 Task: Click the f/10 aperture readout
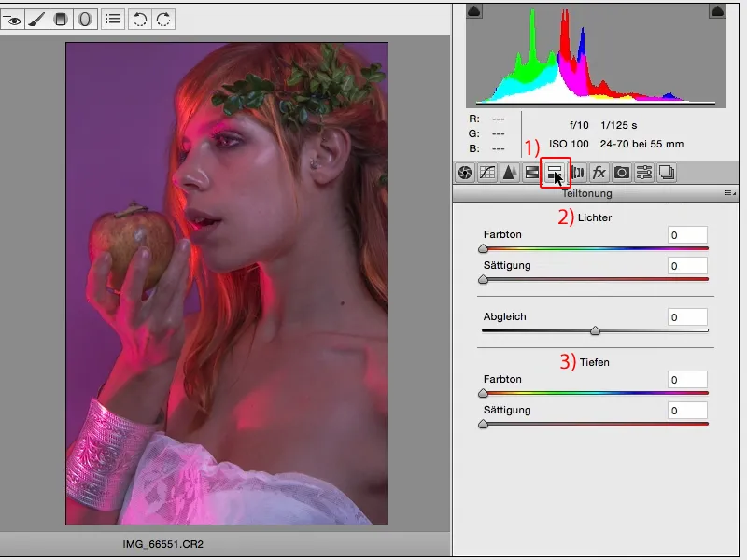point(579,125)
